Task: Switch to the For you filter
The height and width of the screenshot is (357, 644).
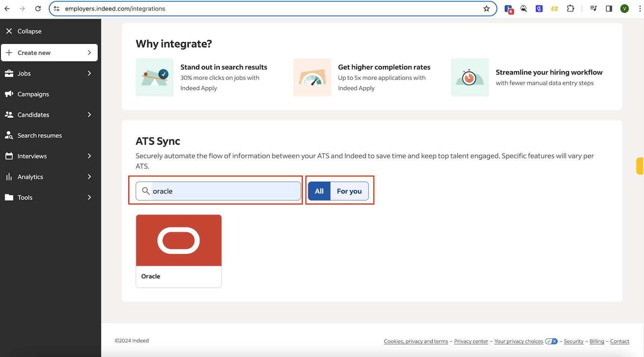Action: 349,191
